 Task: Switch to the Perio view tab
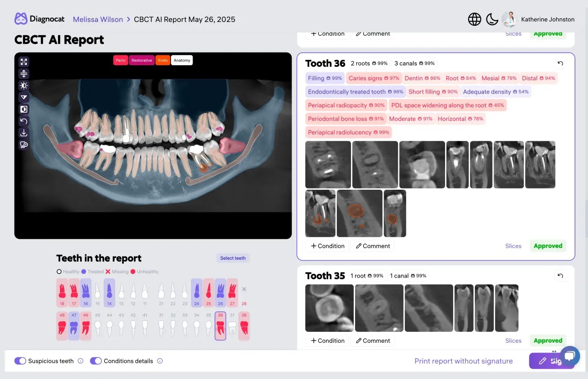coord(121,60)
